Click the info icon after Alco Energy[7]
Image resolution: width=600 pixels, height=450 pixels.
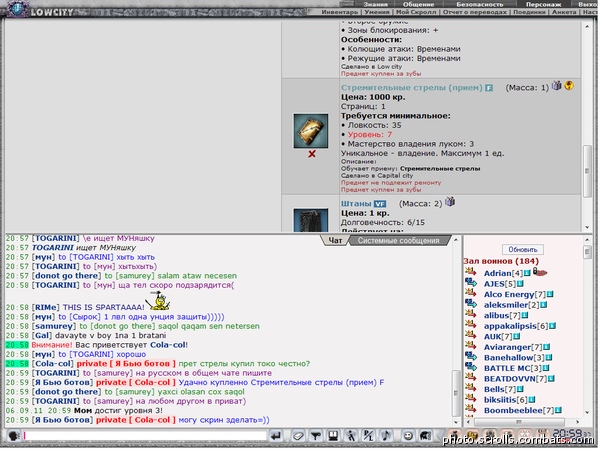tap(550, 295)
